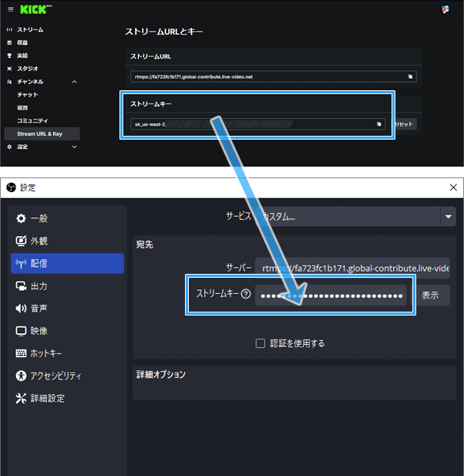464x476 pixels.
Task: Select 配信 settings in OBS
Action: pyautogui.click(x=67, y=264)
